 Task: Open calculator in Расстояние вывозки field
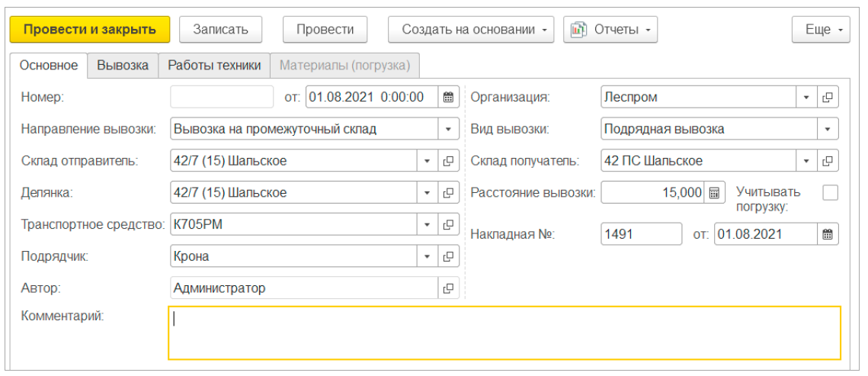714,193
